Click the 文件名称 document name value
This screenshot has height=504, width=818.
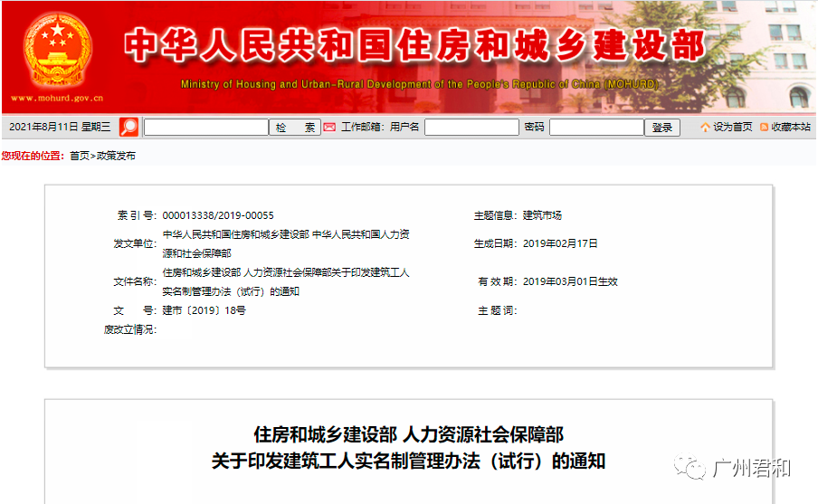pyautogui.click(x=286, y=281)
